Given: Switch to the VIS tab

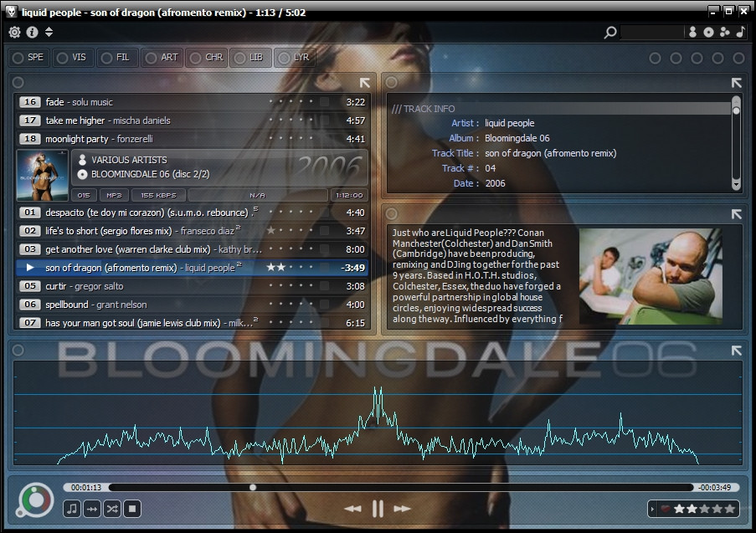Looking at the screenshot, I should click(73, 58).
